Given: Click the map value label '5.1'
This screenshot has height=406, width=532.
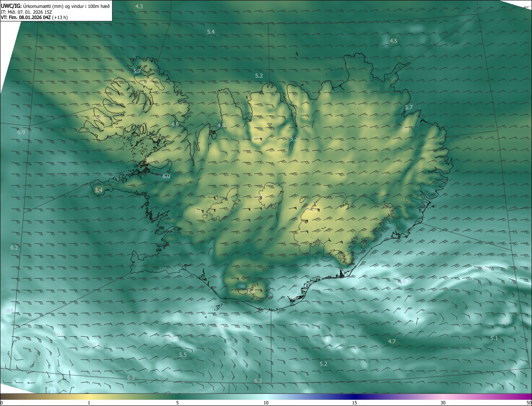Looking at the screenshot, I should (x=494, y=338).
